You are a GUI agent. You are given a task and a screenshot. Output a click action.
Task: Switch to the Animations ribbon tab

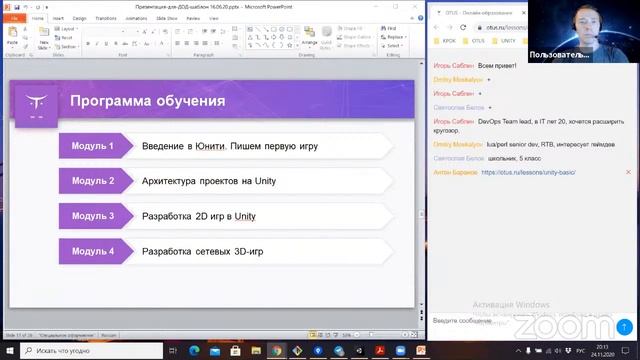pyautogui.click(x=136, y=18)
